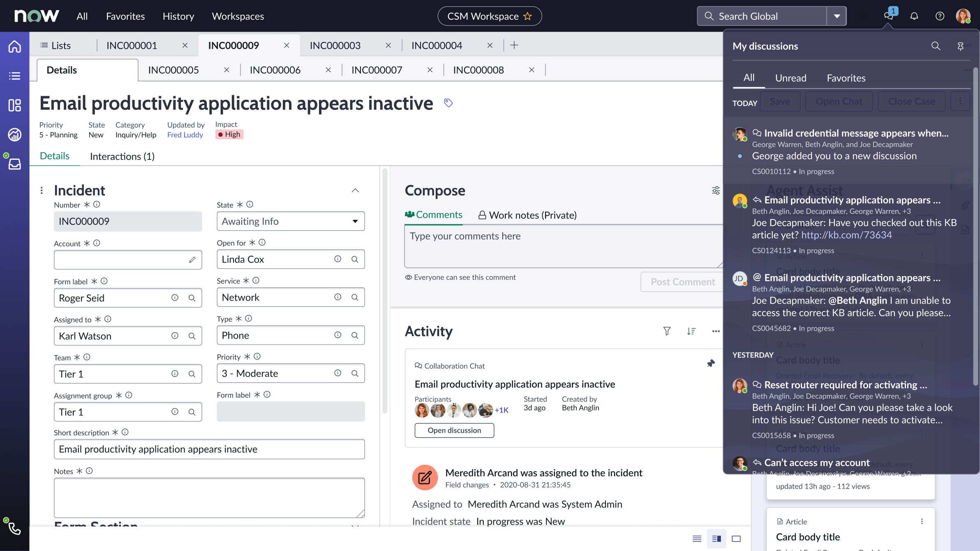Favorite CSM Workspace with star toggle
The width and height of the screenshot is (980, 551).
528,16
